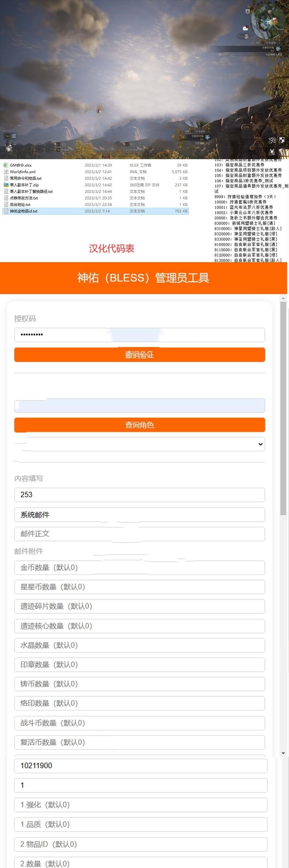The width and height of the screenshot is (289, 868).
Task: Click the scrollbar down arrow
Action: [x=283, y=753]
